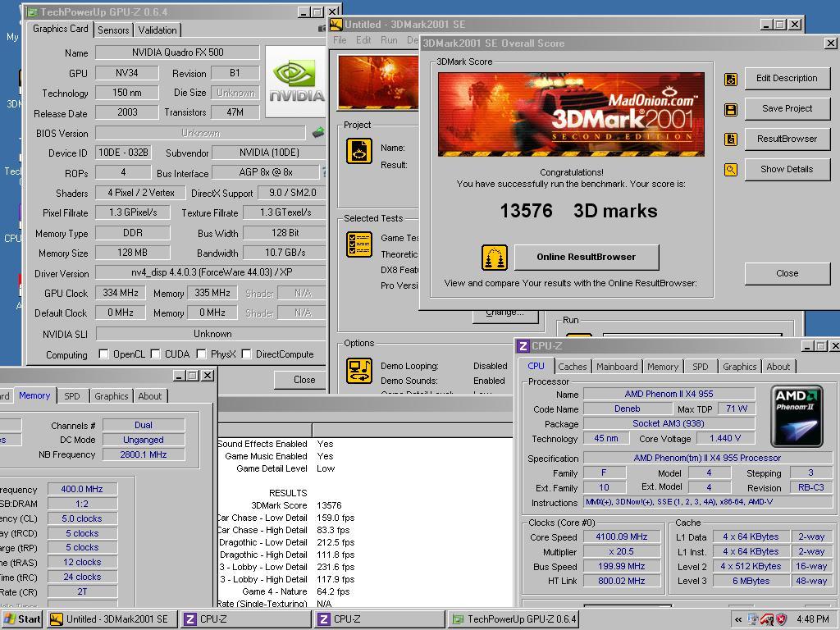
Task: Open the SPD tab in right CPU-Z
Action: tap(701, 367)
